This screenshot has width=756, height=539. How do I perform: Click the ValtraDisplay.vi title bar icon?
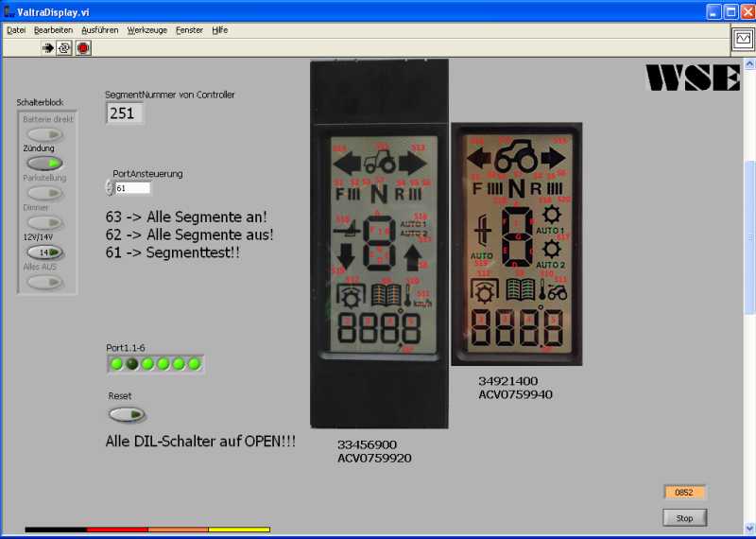click(9, 11)
